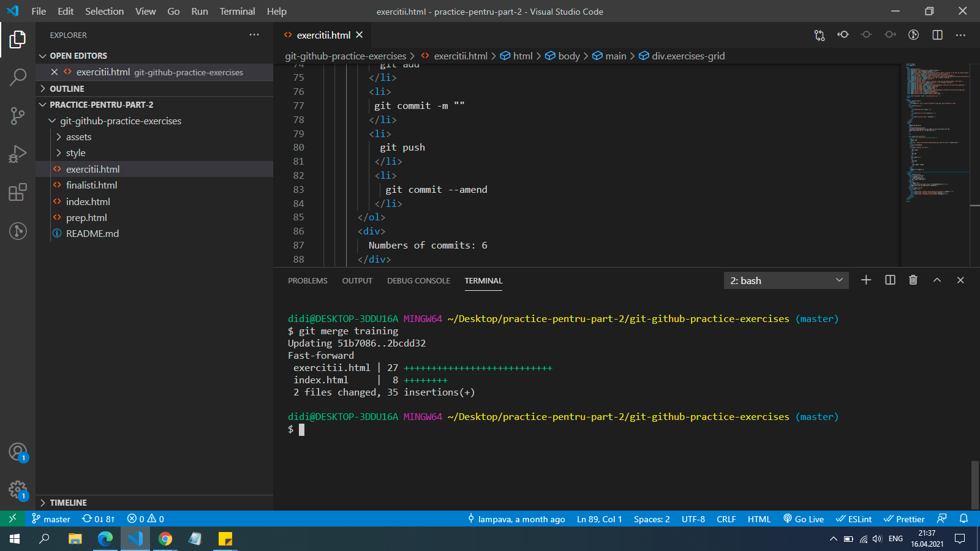Open the Extensions view
This screenshot has width=980, height=551.
[18, 192]
